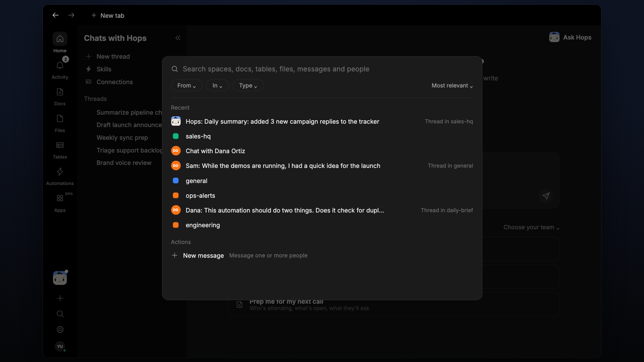Open the Brand voice review thread
The image size is (644, 362).
pos(124,163)
